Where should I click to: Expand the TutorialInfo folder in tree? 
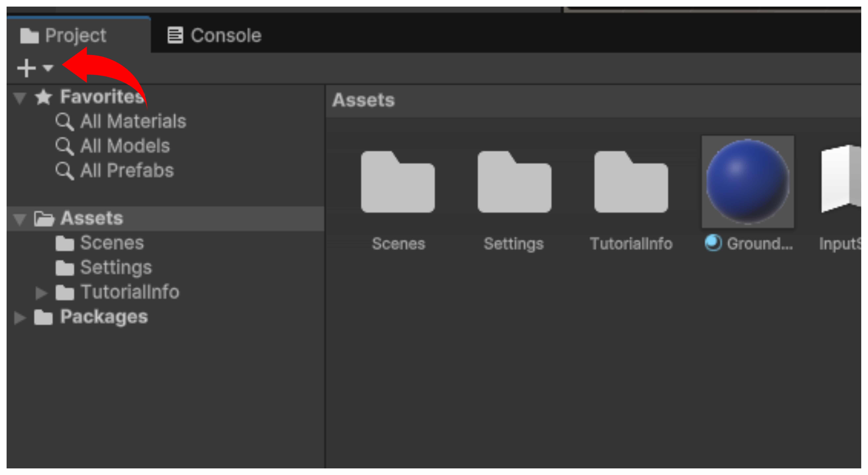click(41, 293)
